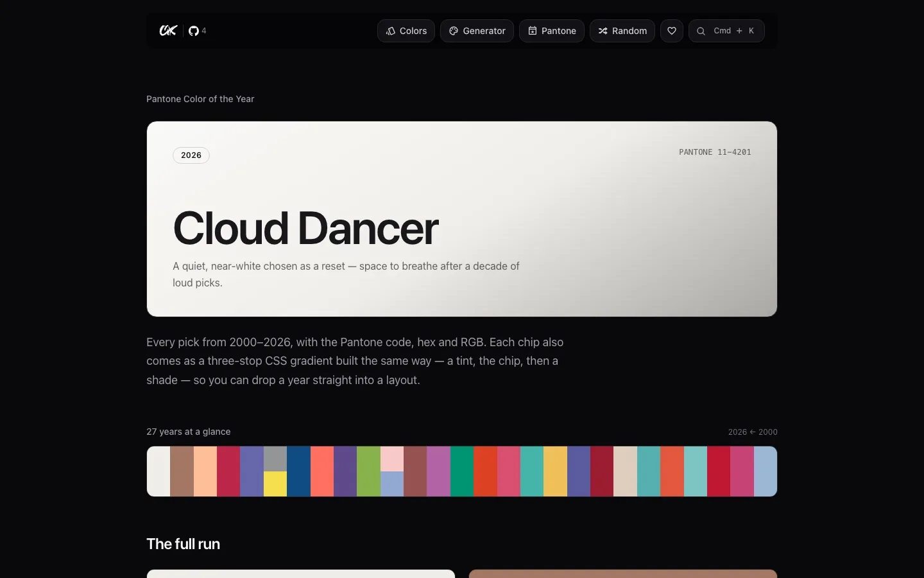924x578 pixels.
Task: Select the peach colored swatch
Action: 205,471
